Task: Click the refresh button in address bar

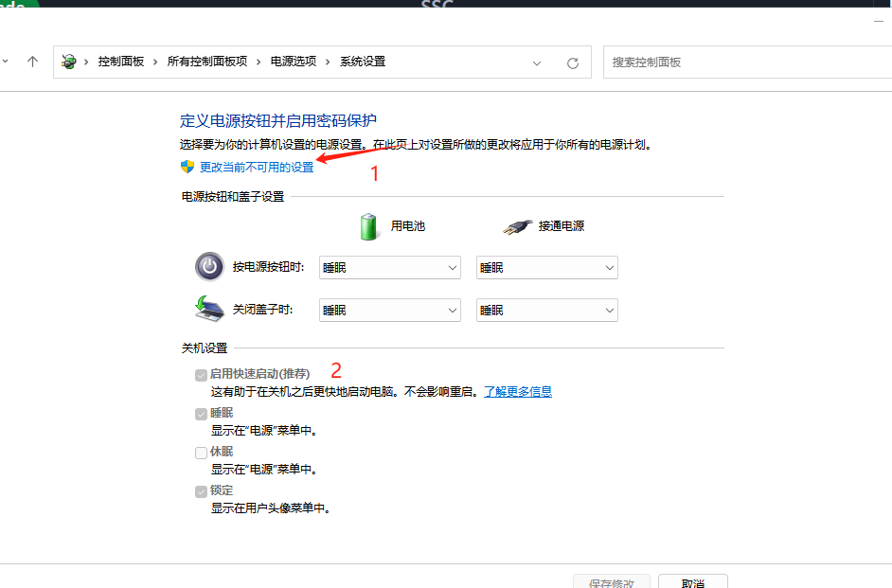Action: pyautogui.click(x=573, y=63)
